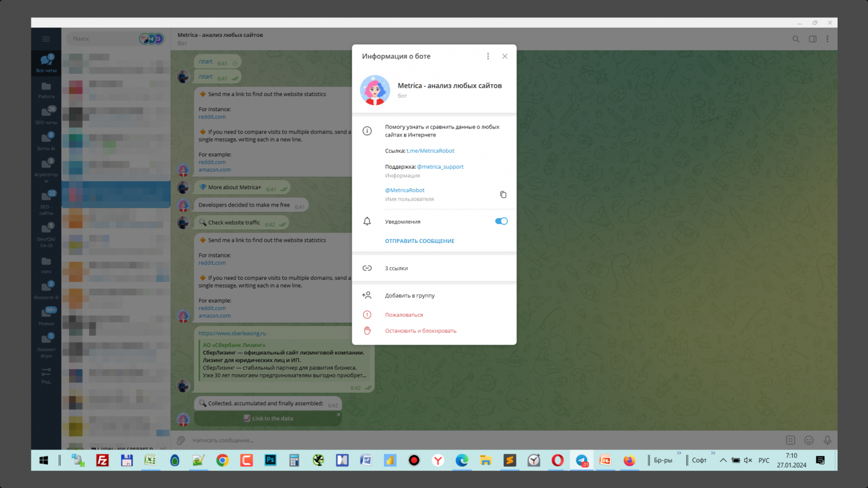
Task: Search within the Metrica chat
Action: click(x=796, y=39)
